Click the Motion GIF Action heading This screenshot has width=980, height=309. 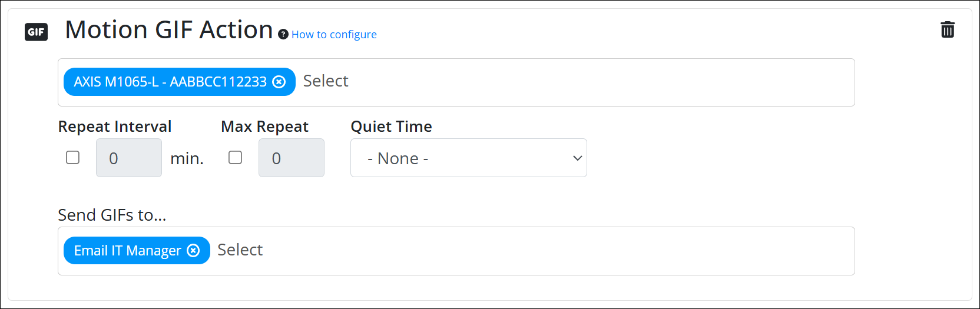(x=168, y=30)
